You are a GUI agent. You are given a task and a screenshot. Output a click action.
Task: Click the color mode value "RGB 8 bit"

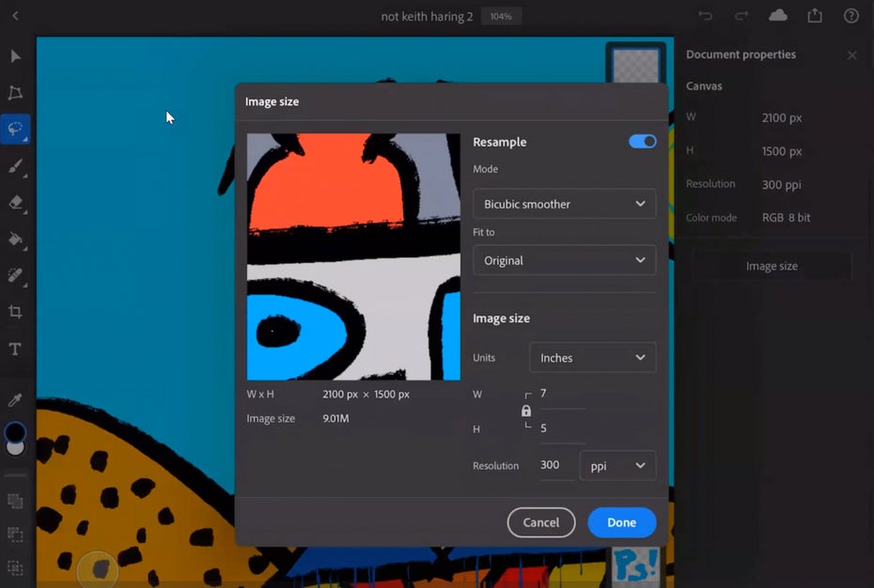click(787, 218)
